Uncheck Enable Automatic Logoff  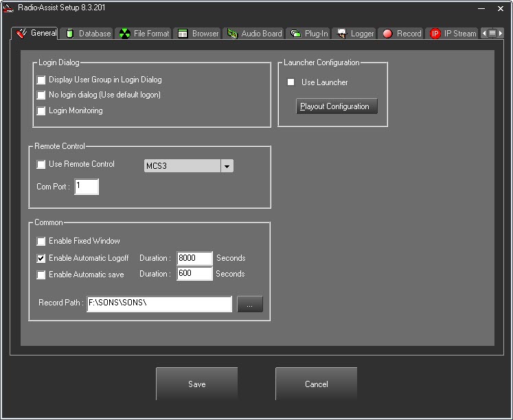41,259
